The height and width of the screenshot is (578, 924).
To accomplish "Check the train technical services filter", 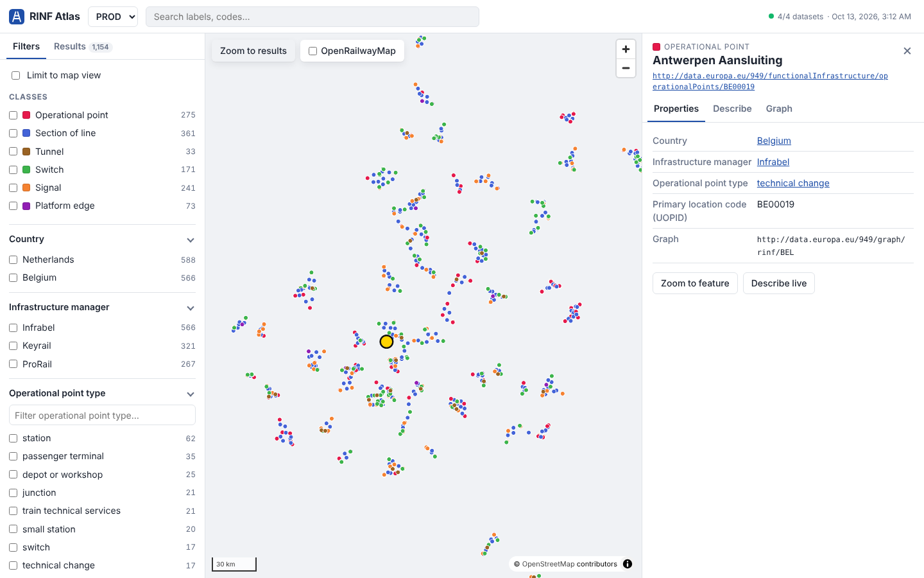I will pos(13,511).
